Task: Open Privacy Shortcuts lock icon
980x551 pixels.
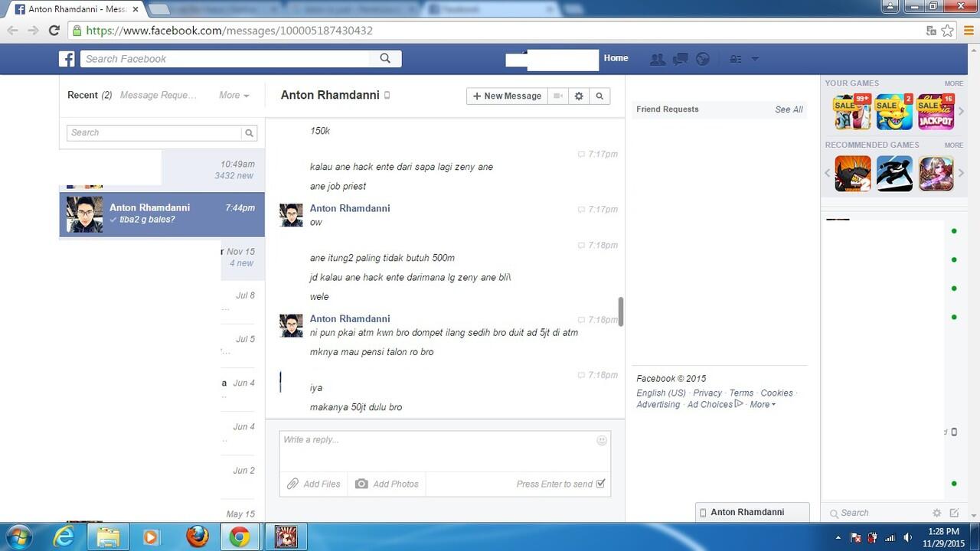Action: (735, 59)
